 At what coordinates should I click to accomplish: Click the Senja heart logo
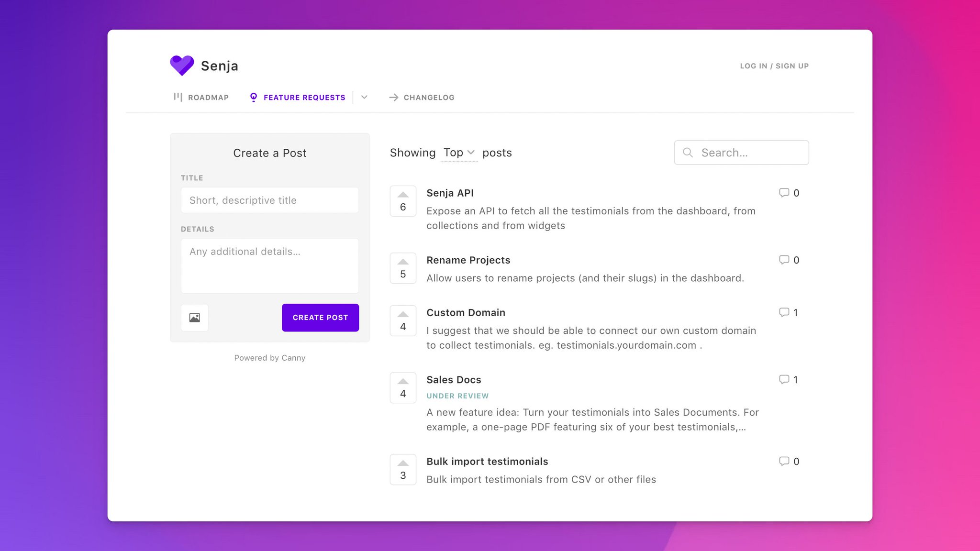(182, 65)
